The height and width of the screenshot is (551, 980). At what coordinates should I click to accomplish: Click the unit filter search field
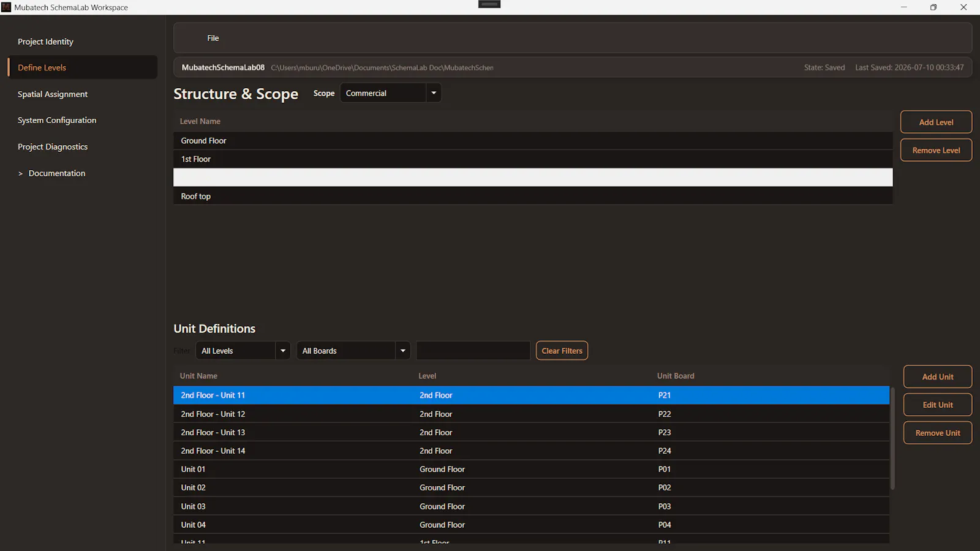473,351
